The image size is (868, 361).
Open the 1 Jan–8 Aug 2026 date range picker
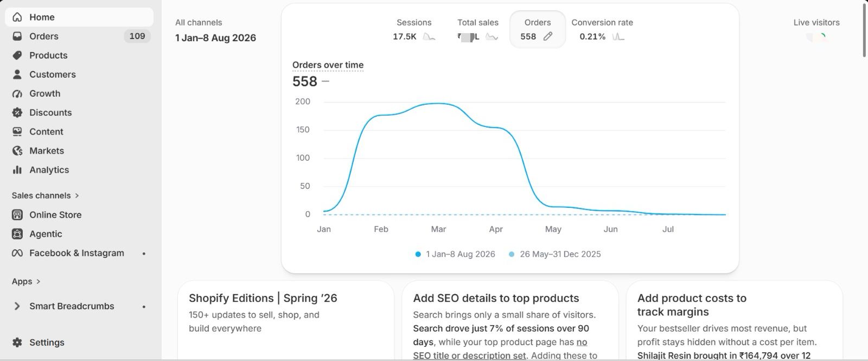point(215,38)
